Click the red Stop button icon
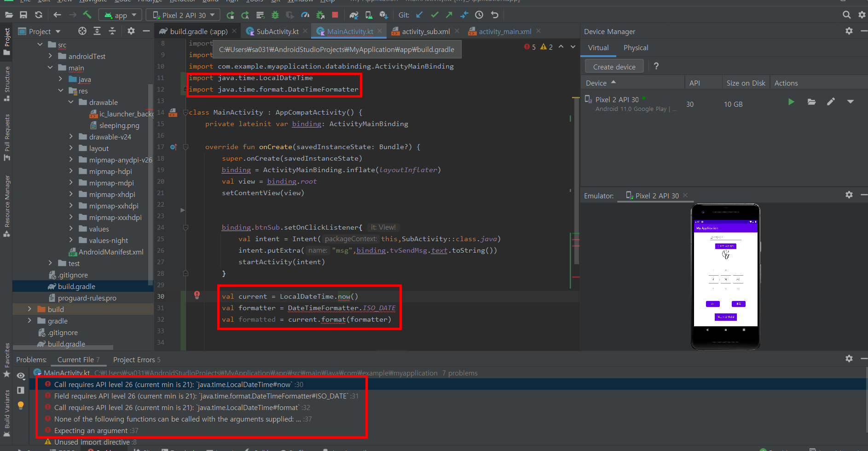The height and width of the screenshot is (451, 868). click(335, 15)
